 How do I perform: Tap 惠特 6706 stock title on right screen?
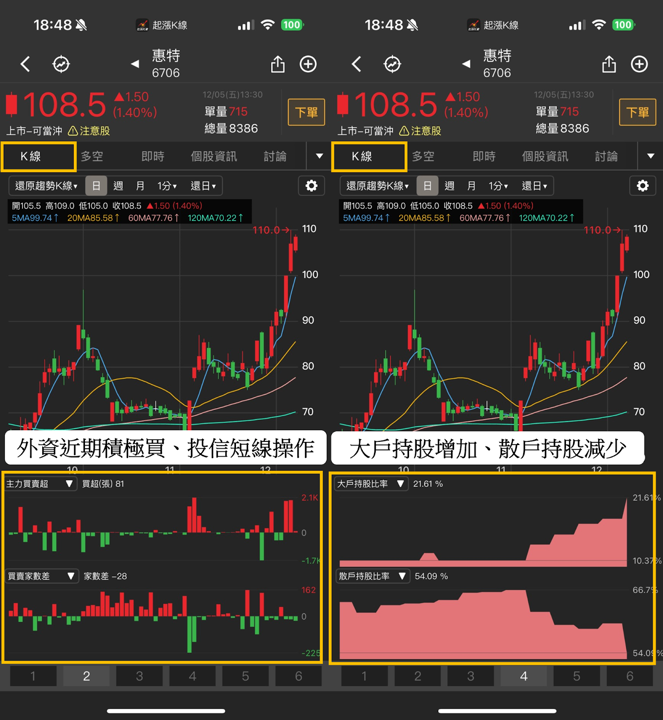[497, 64]
